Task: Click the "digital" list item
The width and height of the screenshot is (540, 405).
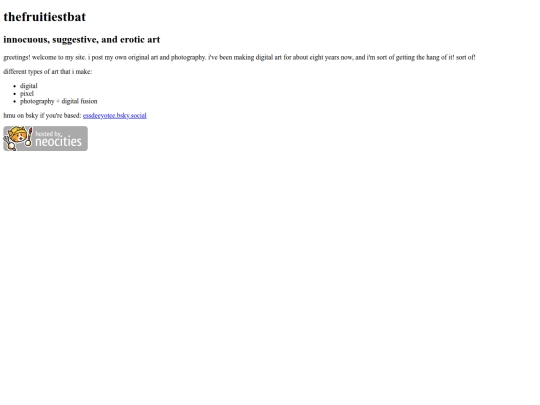Action: coord(29,86)
